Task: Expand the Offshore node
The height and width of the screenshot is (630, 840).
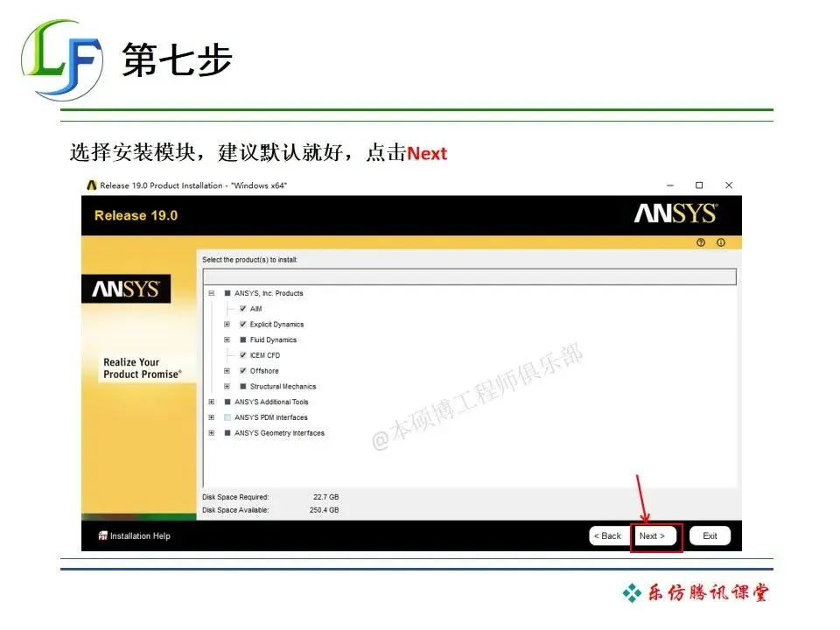Action: [x=227, y=371]
